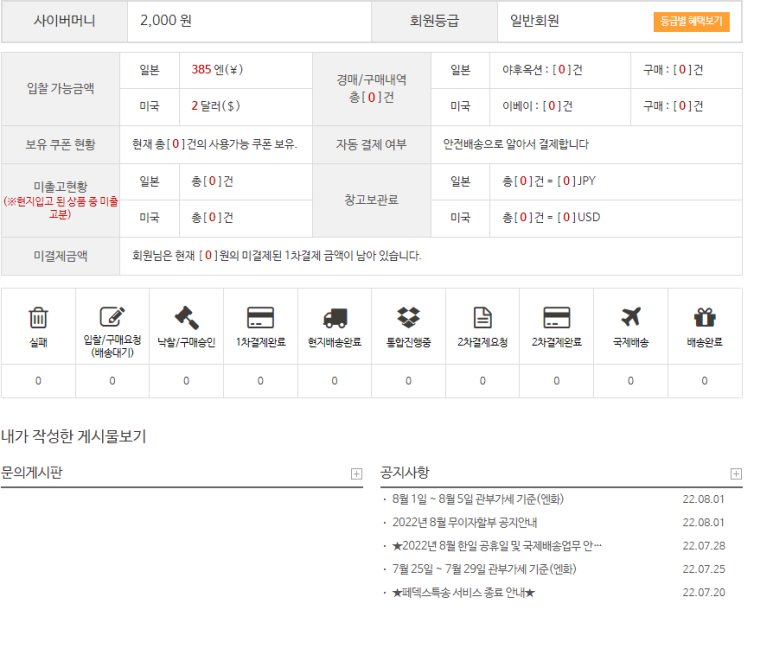Click the airplane icon for 국제배송
This screenshot has height=648, width=773.
point(631,317)
